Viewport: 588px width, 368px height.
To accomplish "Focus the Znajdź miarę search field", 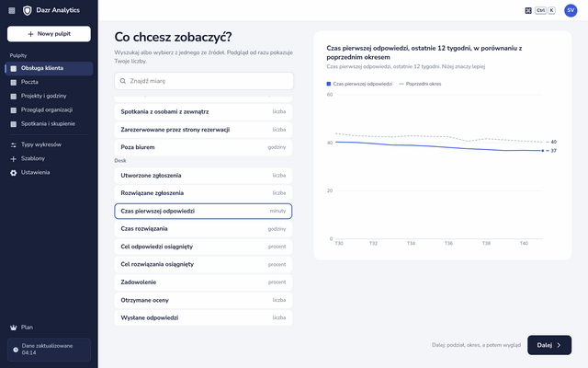I will tap(204, 81).
